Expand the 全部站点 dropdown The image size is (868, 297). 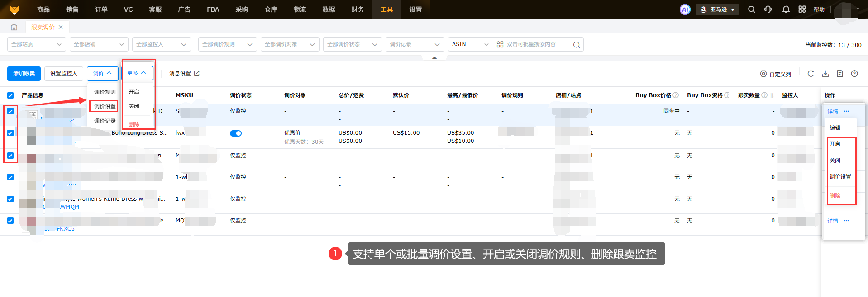tap(36, 44)
